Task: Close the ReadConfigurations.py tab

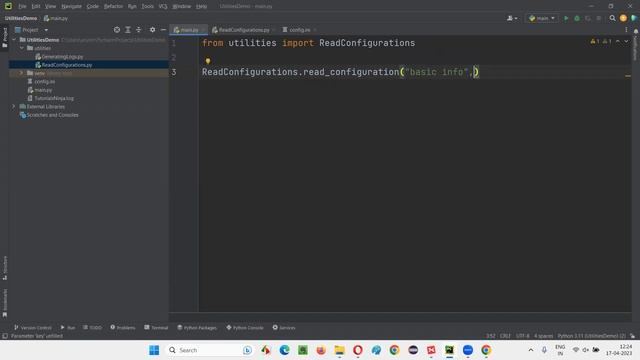Action: tap(274, 30)
